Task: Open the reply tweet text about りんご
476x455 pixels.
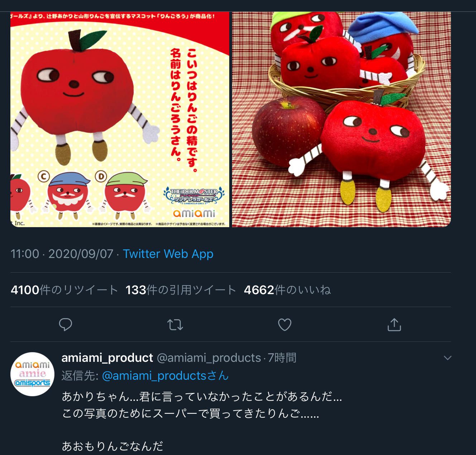Action: [x=202, y=421]
